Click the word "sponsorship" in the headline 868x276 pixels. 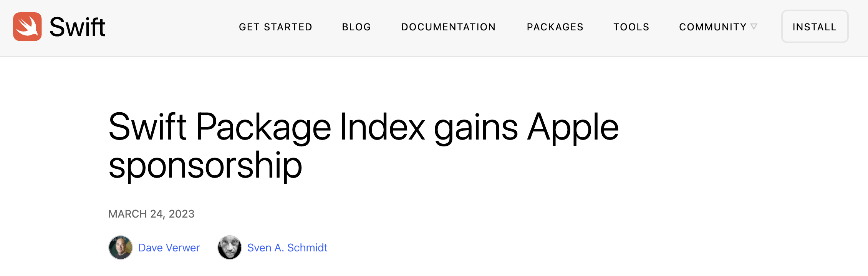[x=205, y=165]
